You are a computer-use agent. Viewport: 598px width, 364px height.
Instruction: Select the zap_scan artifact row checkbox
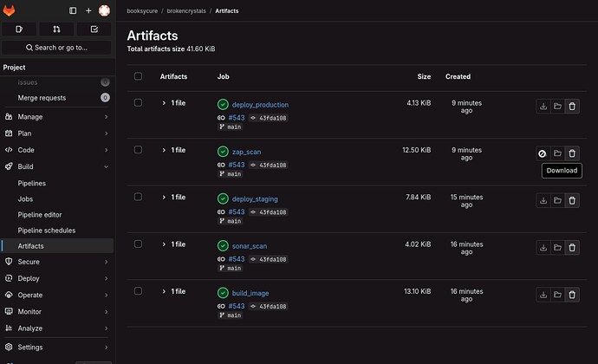(138, 149)
